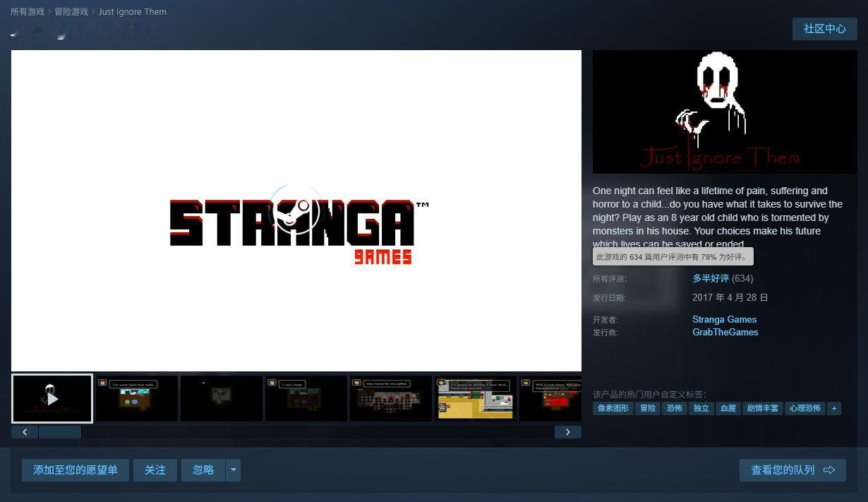Click the 忽略 ignore button
Image resolution: width=868 pixels, height=502 pixels.
203,470
